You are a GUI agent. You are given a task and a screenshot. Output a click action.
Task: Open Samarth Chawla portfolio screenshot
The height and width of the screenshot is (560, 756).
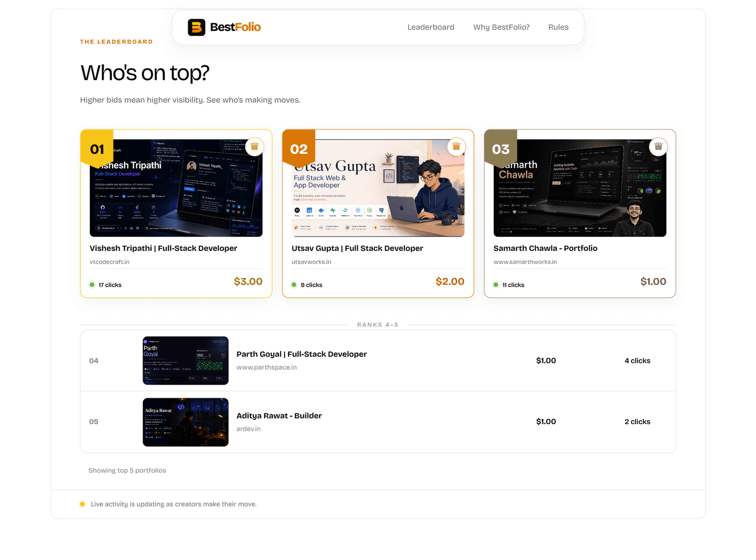(x=580, y=188)
